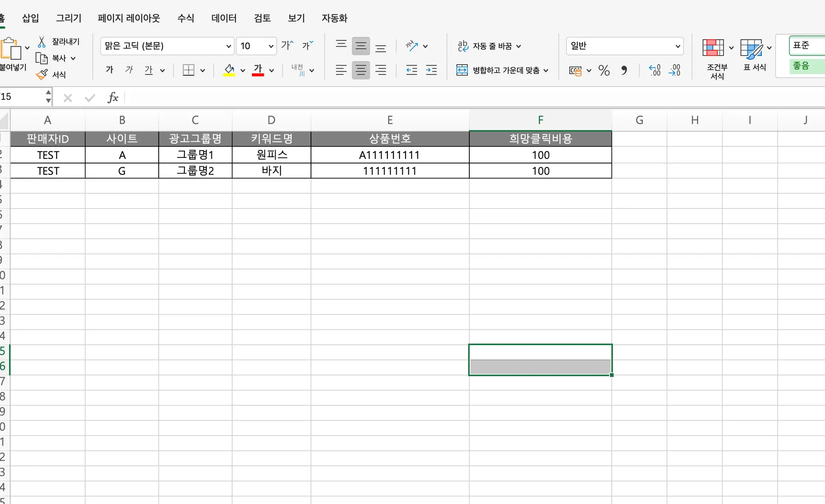Click the decrease font size icon
Viewport: 825px width, 504px height.
pos(307,45)
